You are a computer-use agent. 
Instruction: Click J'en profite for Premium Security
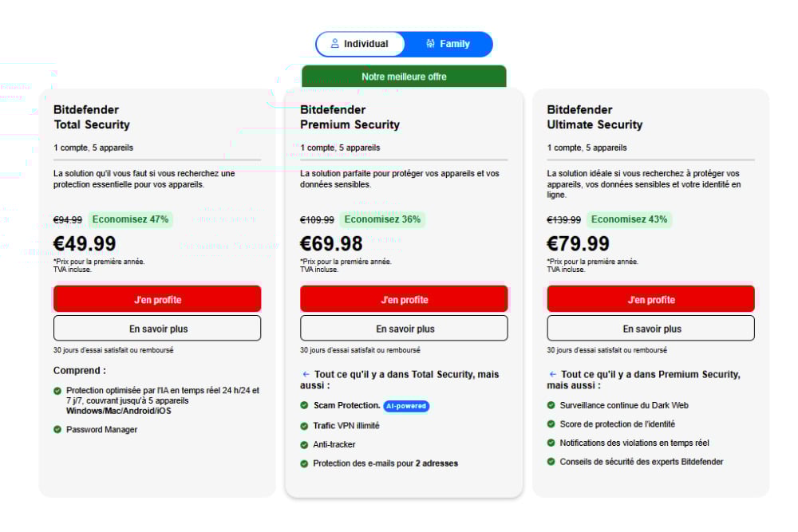[x=404, y=299]
